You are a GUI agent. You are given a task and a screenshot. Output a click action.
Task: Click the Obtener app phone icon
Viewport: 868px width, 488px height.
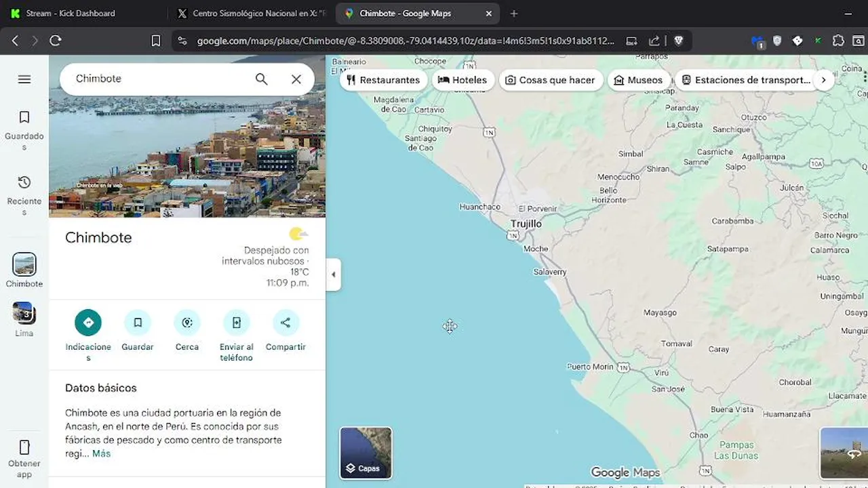pyautogui.click(x=24, y=447)
